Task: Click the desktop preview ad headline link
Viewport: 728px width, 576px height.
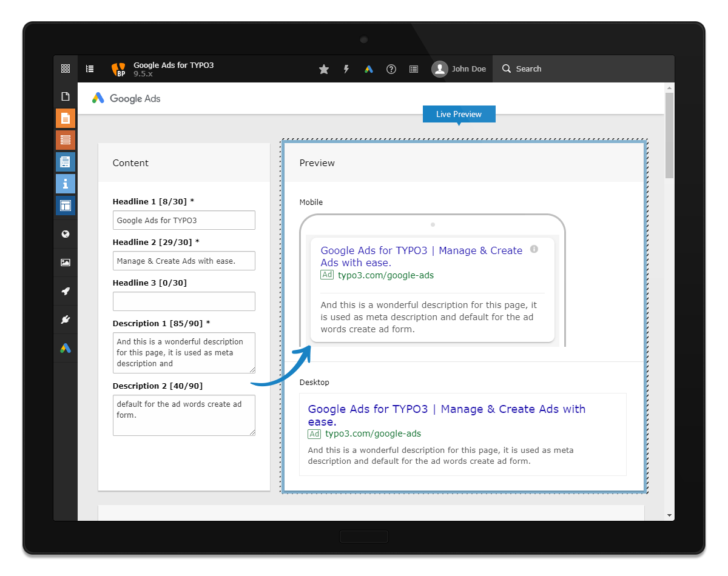Action: tap(447, 415)
